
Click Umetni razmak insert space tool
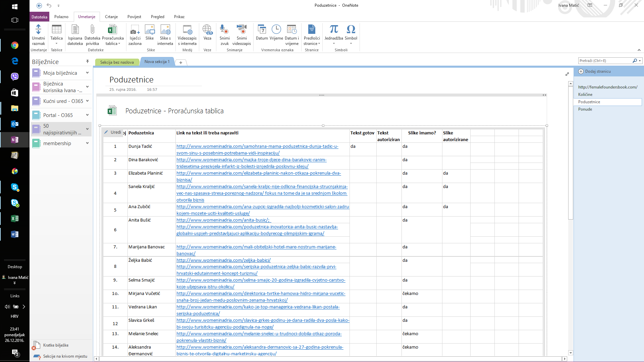click(38, 35)
